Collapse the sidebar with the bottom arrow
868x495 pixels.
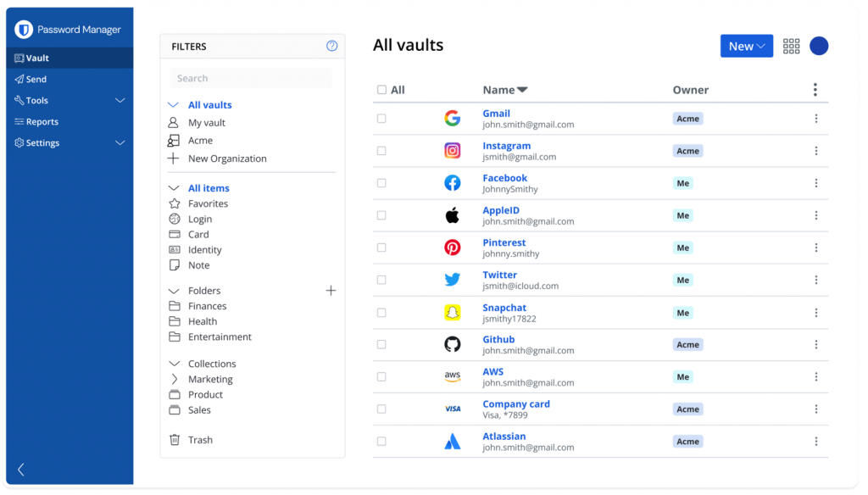tap(21, 470)
